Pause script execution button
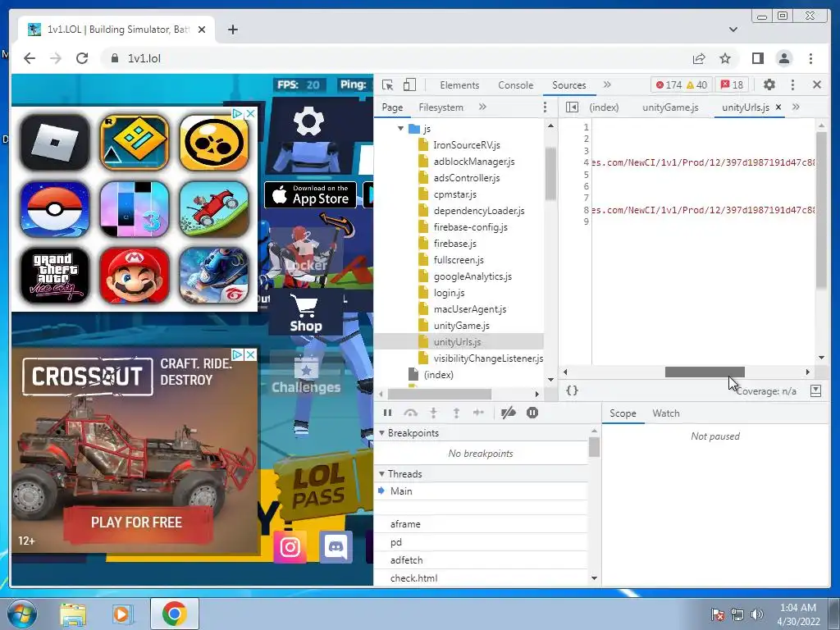 coord(388,413)
